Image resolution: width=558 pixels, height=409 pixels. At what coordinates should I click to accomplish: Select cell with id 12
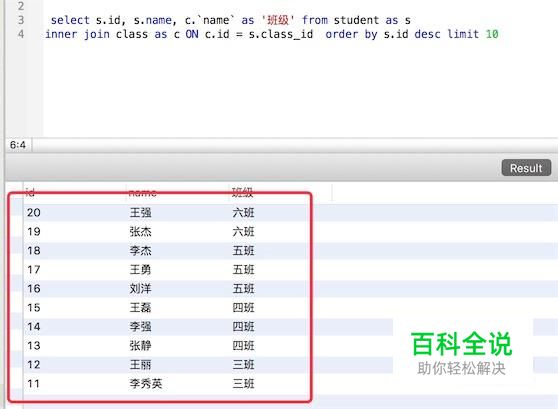(34, 365)
